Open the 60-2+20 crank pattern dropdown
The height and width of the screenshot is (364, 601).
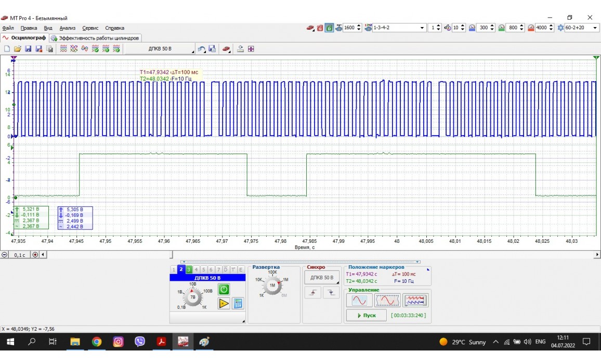595,28
